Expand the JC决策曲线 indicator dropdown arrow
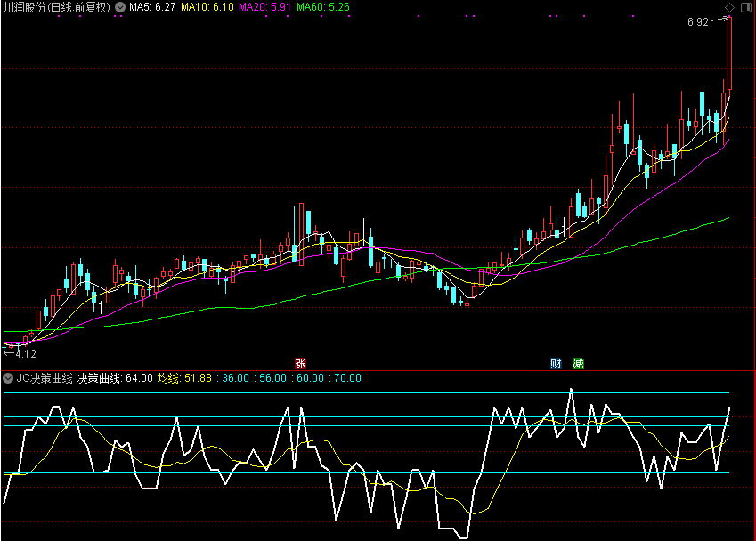Image resolution: width=756 pixels, height=541 pixels. point(9,378)
